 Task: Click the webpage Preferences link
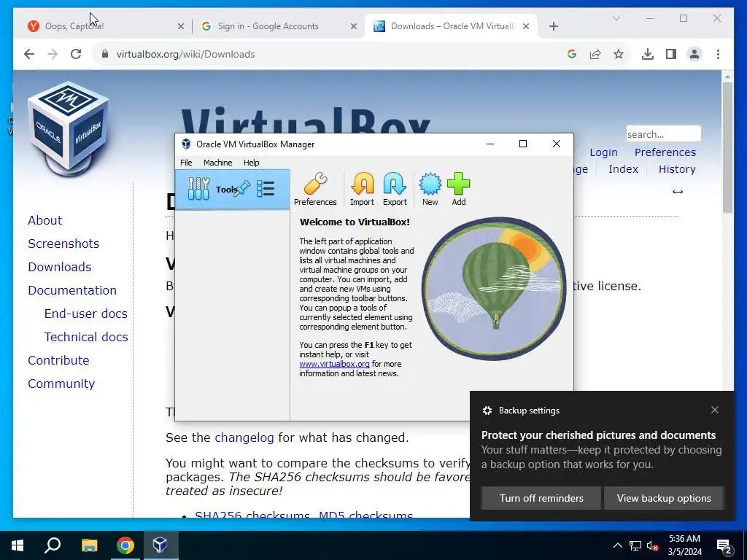[665, 152]
